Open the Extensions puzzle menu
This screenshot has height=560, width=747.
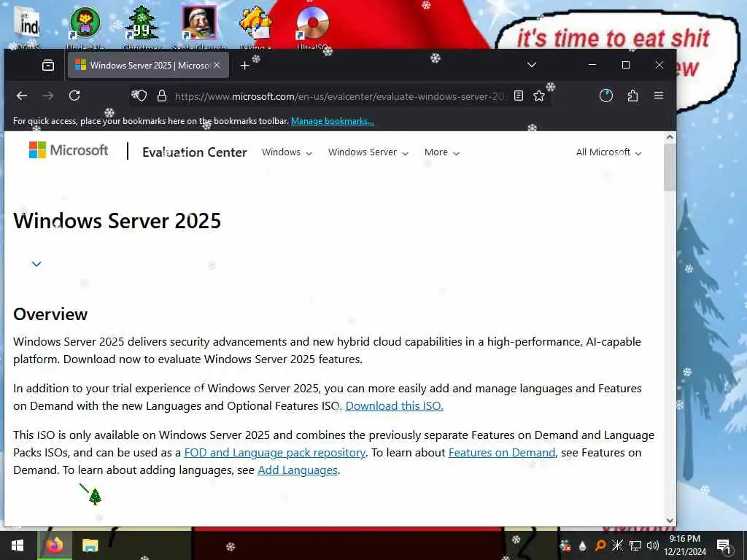click(632, 96)
